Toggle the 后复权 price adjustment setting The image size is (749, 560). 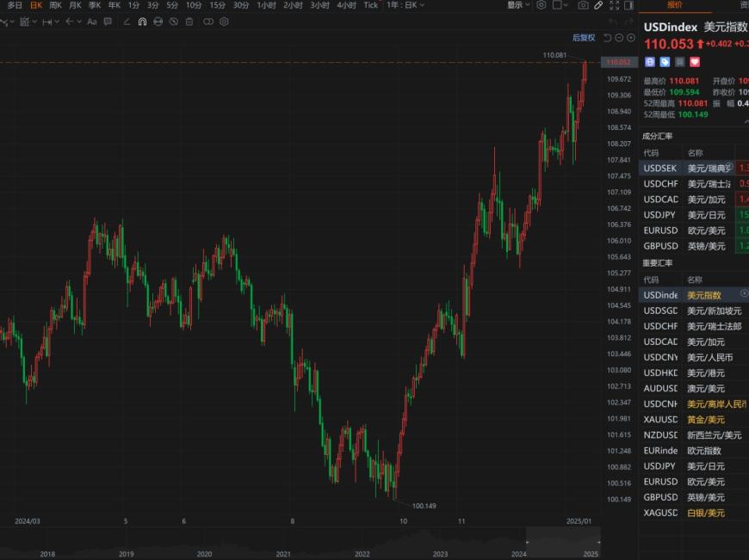click(584, 38)
